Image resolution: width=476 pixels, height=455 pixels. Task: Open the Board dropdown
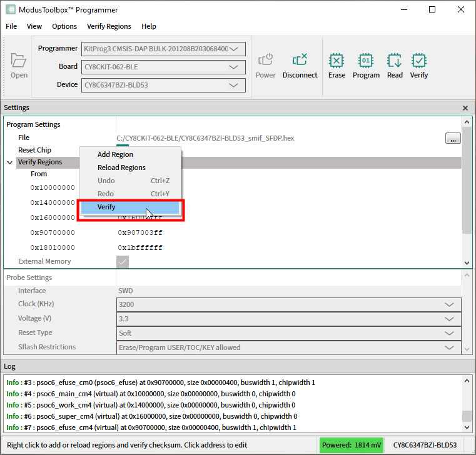(235, 67)
